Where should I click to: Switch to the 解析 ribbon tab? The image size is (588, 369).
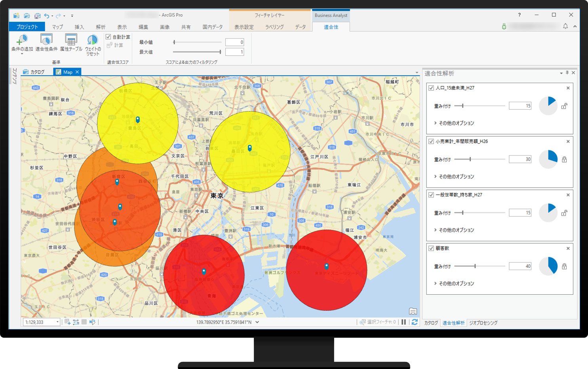pos(101,27)
